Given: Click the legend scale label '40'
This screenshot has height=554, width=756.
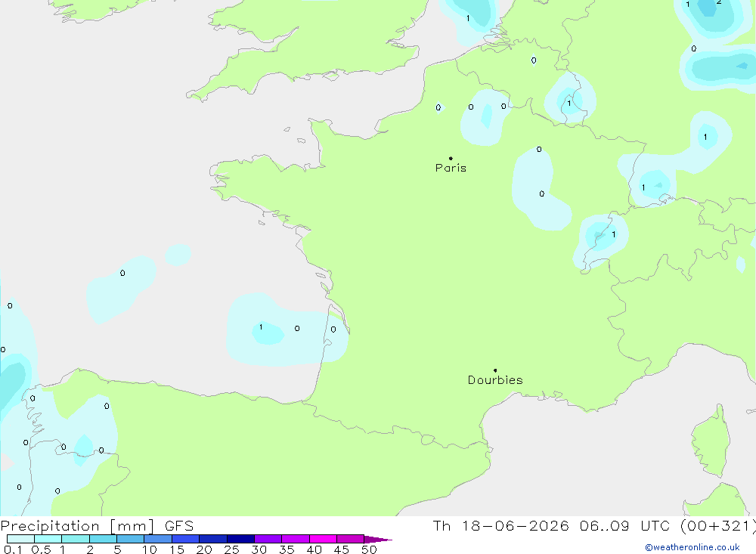Looking at the screenshot, I should [x=314, y=549].
